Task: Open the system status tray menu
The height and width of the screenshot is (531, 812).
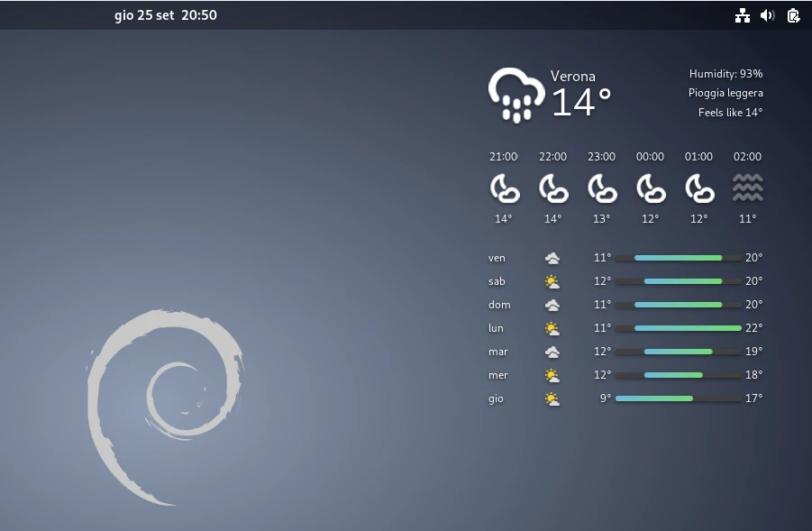Action: [768, 15]
